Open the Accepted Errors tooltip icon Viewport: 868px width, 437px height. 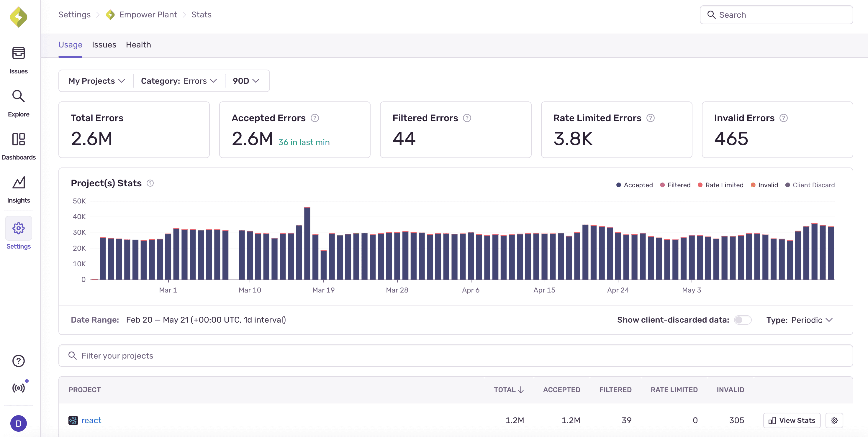point(315,118)
